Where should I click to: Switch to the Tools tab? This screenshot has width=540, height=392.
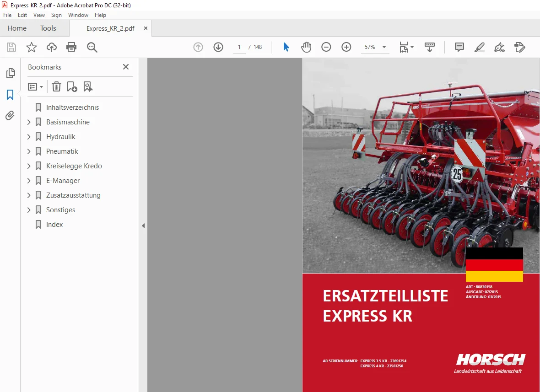tap(48, 28)
